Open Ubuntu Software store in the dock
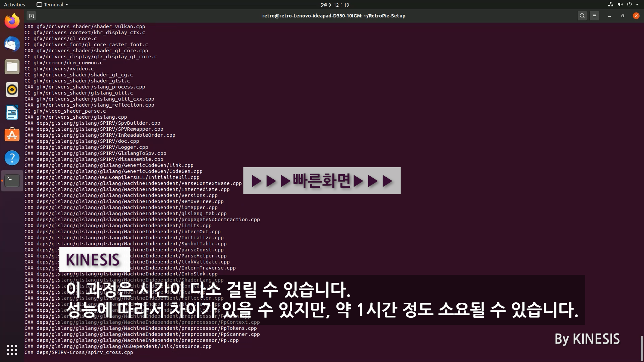Screen dimensions: 644x362 [12, 135]
